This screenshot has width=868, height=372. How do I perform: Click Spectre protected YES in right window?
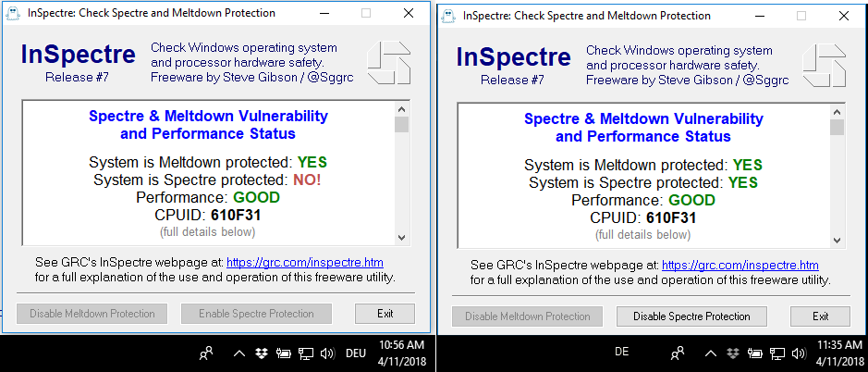pyautogui.click(x=743, y=182)
